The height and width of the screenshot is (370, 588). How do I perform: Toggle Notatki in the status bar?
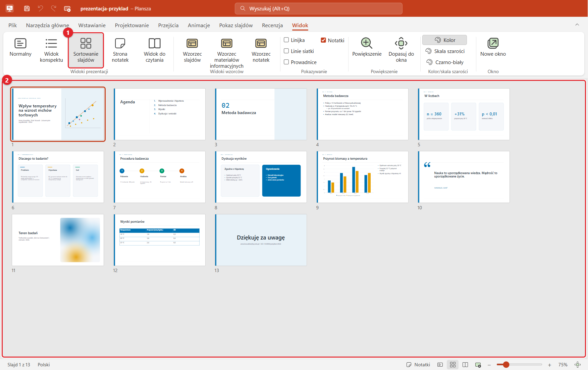click(418, 365)
